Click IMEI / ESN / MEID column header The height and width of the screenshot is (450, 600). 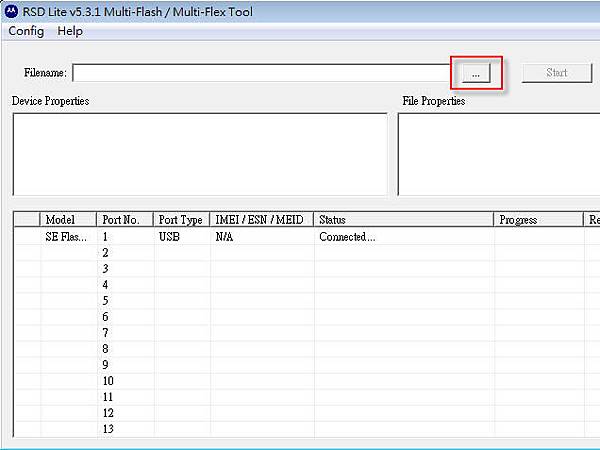point(262,220)
